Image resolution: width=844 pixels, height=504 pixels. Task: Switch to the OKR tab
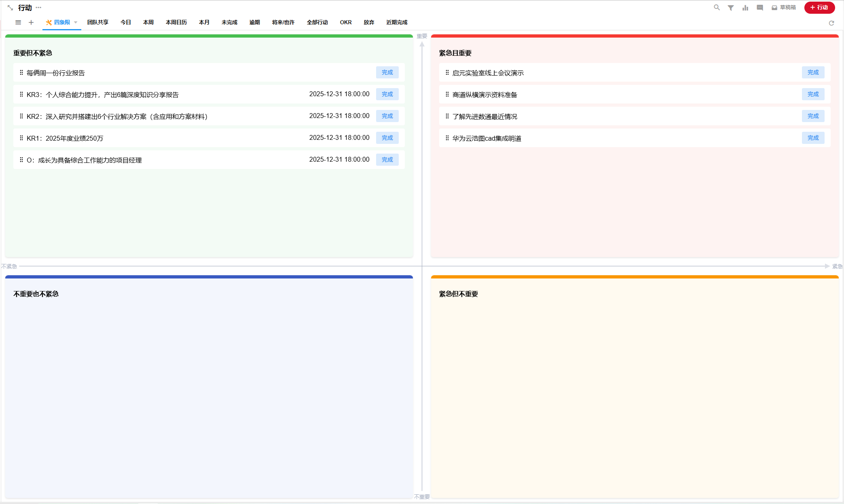coord(346,23)
